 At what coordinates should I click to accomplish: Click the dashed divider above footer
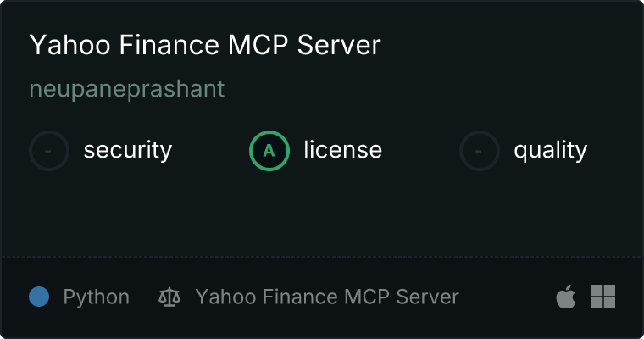click(322, 257)
